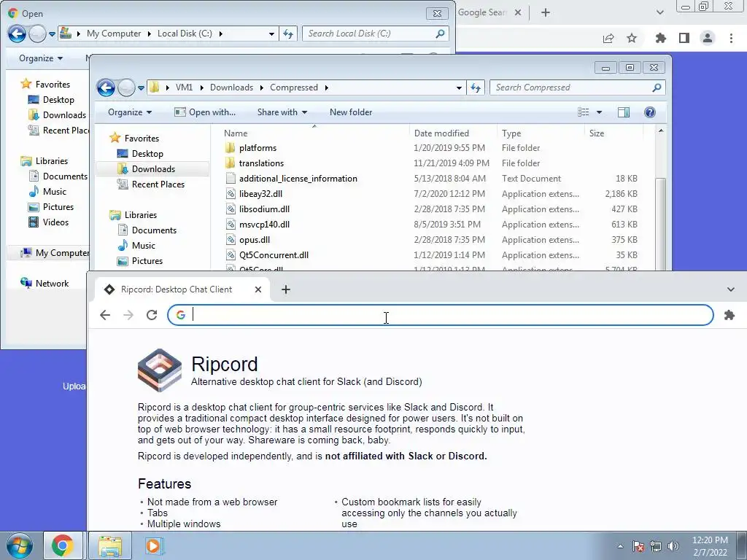Select opus.dll file
The width and height of the screenshot is (747, 560).
tap(255, 239)
